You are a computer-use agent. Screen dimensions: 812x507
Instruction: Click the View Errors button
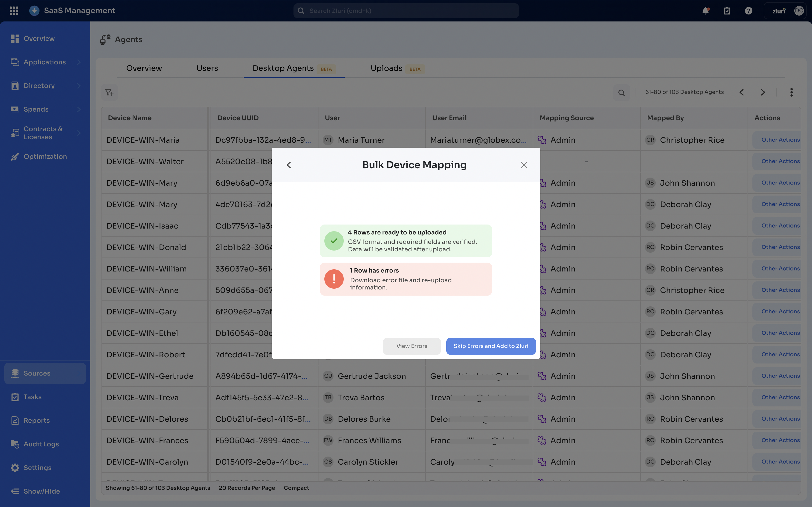[412, 346]
